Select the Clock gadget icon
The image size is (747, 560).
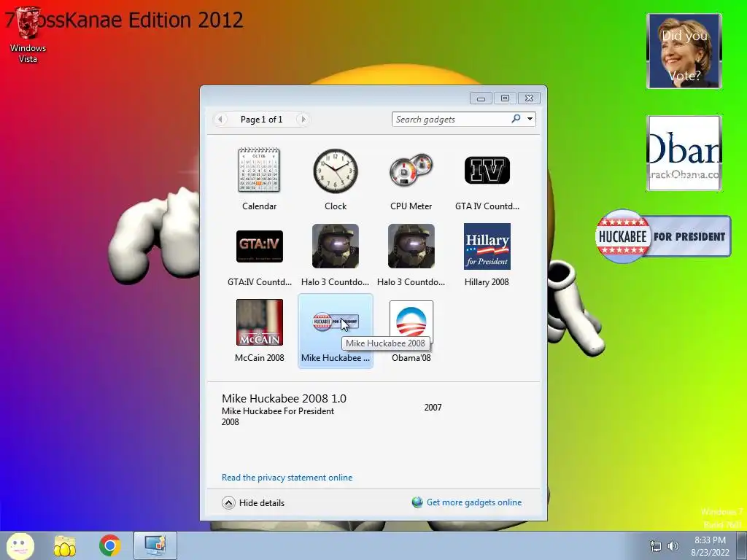336,171
